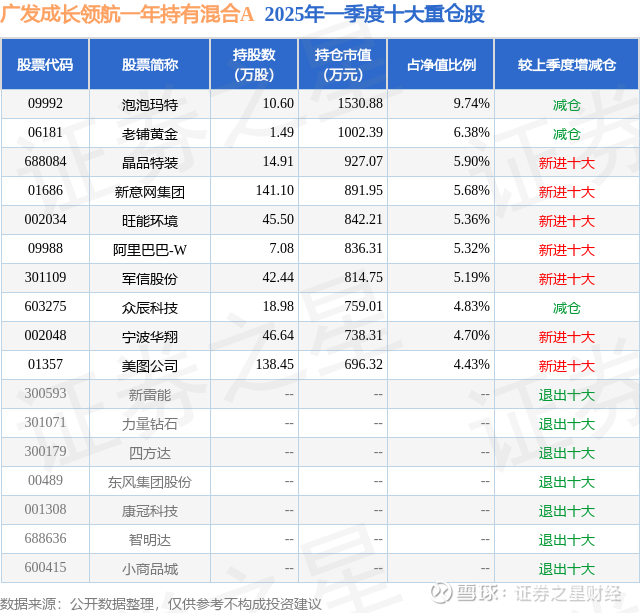Click the 新进十大 status for 美图公司

click(x=567, y=366)
